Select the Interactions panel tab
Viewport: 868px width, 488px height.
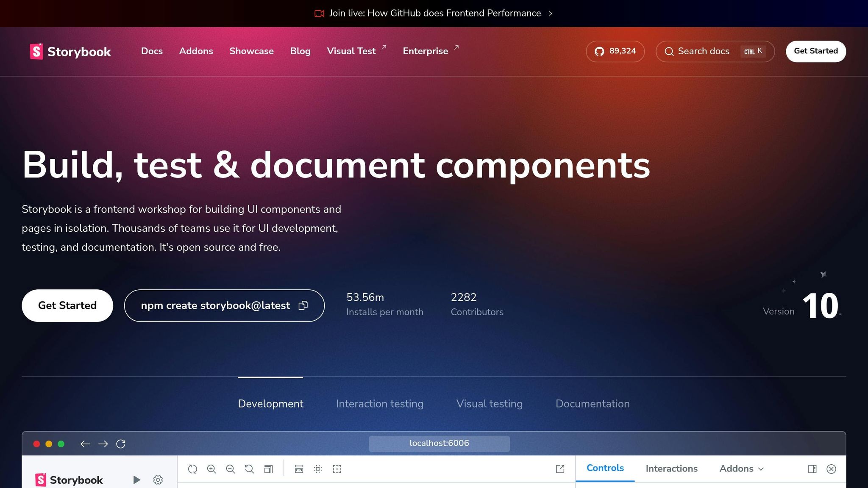pyautogui.click(x=671, y=469)
